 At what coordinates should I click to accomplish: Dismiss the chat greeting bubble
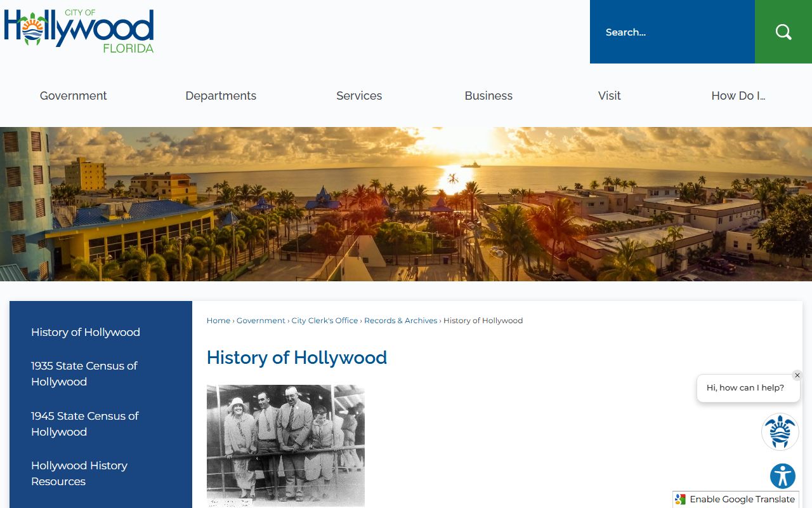point(797,375)
